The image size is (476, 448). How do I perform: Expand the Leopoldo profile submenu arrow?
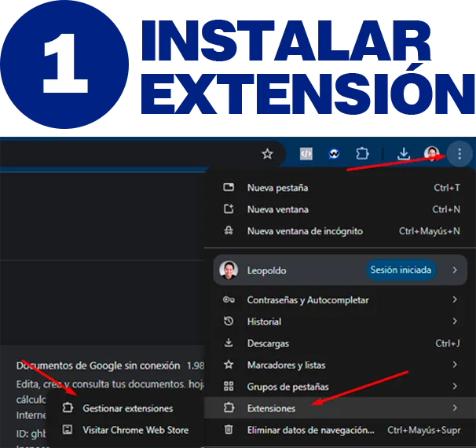(454, 270)
